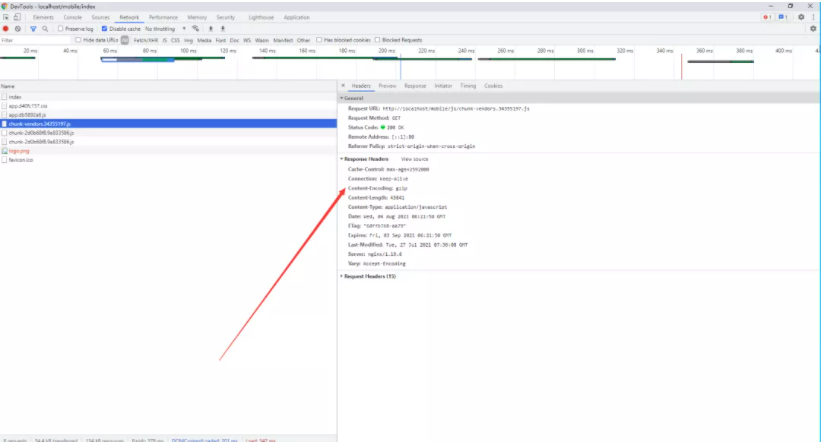Switch to the Elements tab
The image size is (823, 448).
[43, 17]
